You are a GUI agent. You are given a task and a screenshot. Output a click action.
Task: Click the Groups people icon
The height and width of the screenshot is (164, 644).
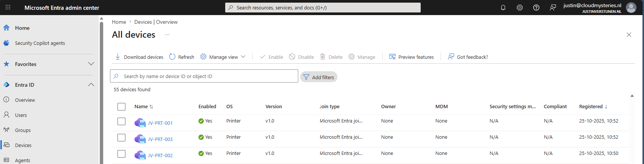(x=6, y=130)
